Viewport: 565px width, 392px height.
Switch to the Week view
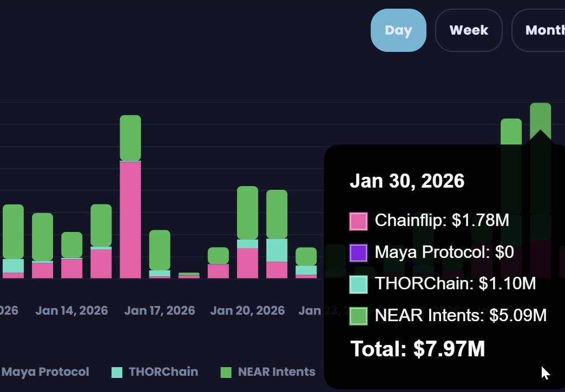coord(469,30)
